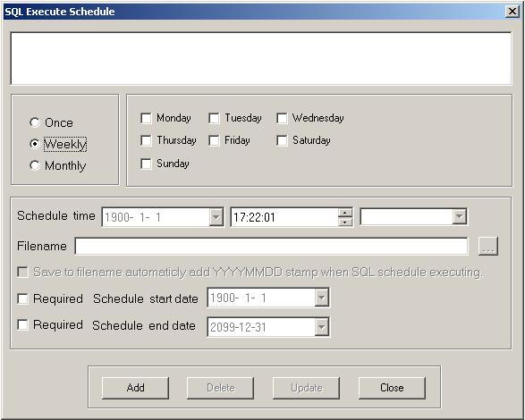Decrease time with the spinner down arrow
The height and width of the screenshot is (420, 525).
[x=345, y=222]
